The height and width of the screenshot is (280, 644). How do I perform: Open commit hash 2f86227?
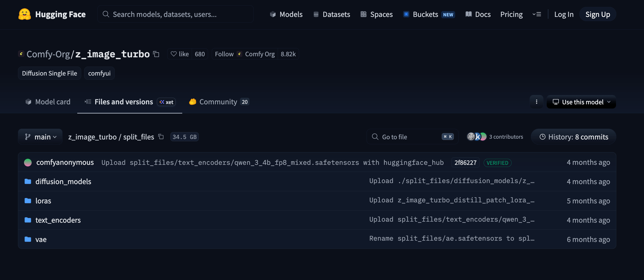point(465,162)
